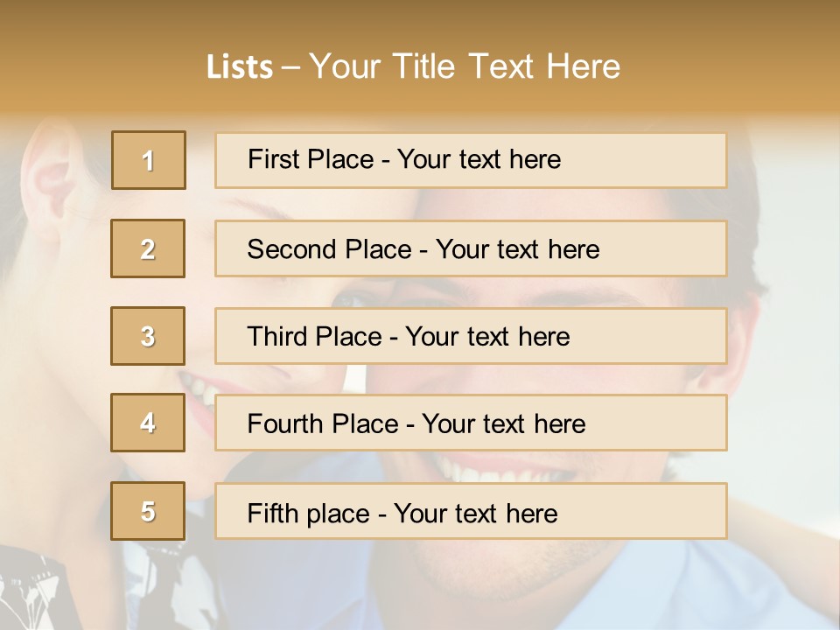
Task: Click the number 5 box
Action: point(148,511)
